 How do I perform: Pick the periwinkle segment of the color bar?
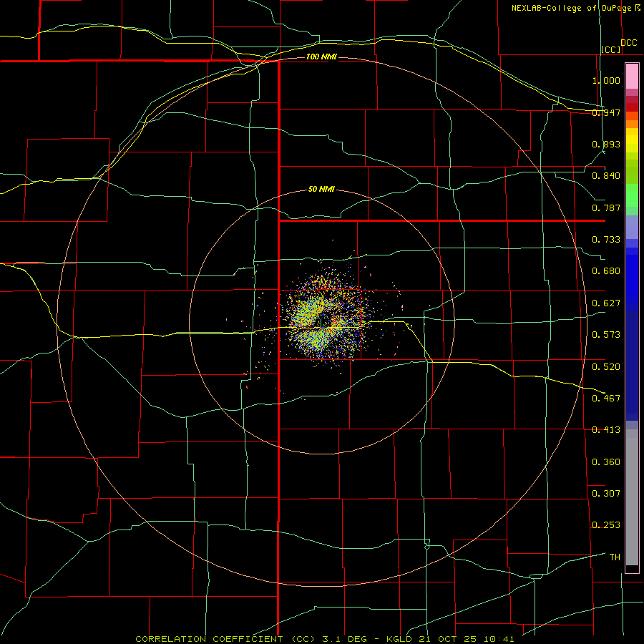tap(632, 227)
